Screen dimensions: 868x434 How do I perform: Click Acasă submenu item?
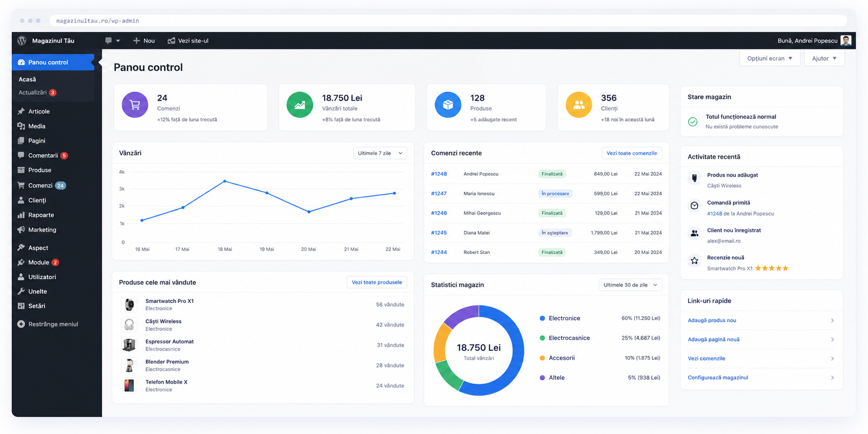[27, 79]
